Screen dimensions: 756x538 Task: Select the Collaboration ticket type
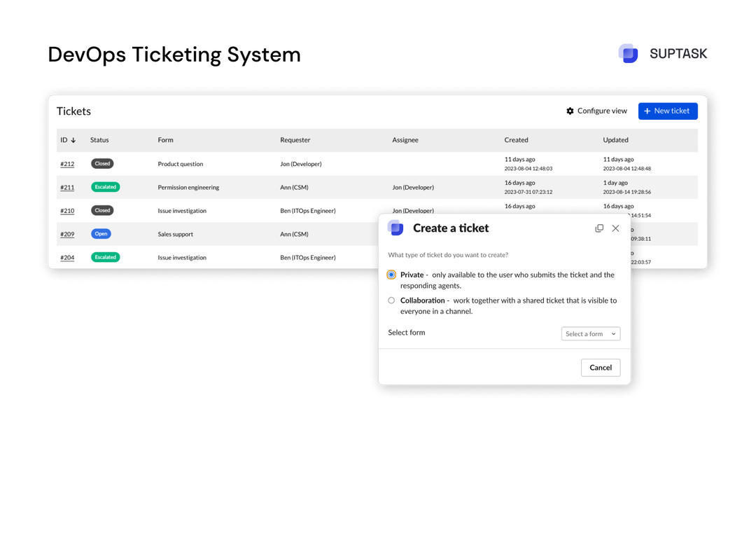coord(391,300)
